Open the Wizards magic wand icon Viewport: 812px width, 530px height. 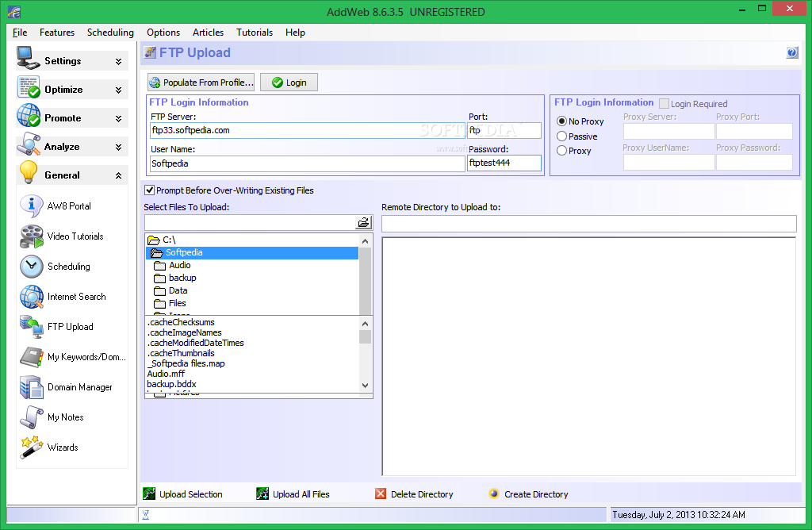[32, 447]
